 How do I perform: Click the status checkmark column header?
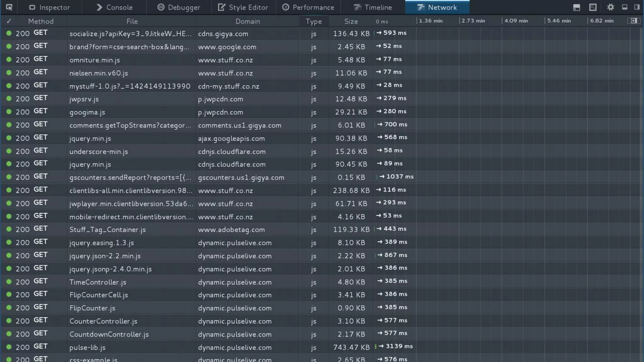pos(9,21)
